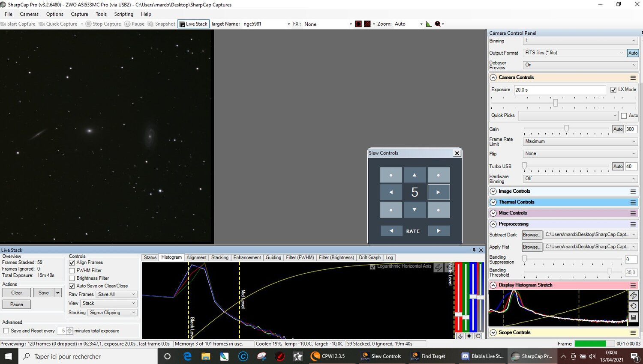This screenshot has height=364, width=643.
Task: Click the Clear button in Live Stack
Action: pyautogui.click(x=16, y=292)
